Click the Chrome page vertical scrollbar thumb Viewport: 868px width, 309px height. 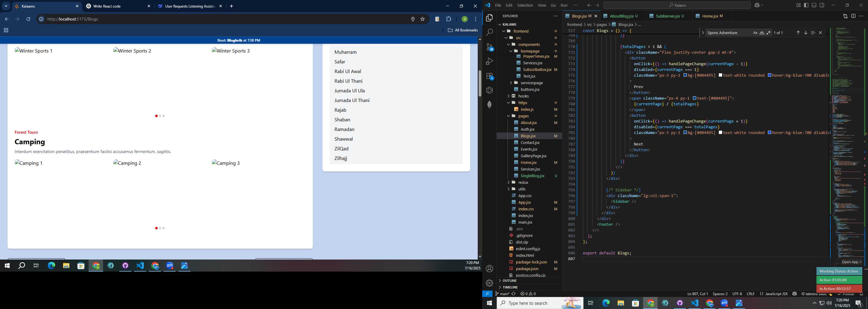tap(480, 83)
